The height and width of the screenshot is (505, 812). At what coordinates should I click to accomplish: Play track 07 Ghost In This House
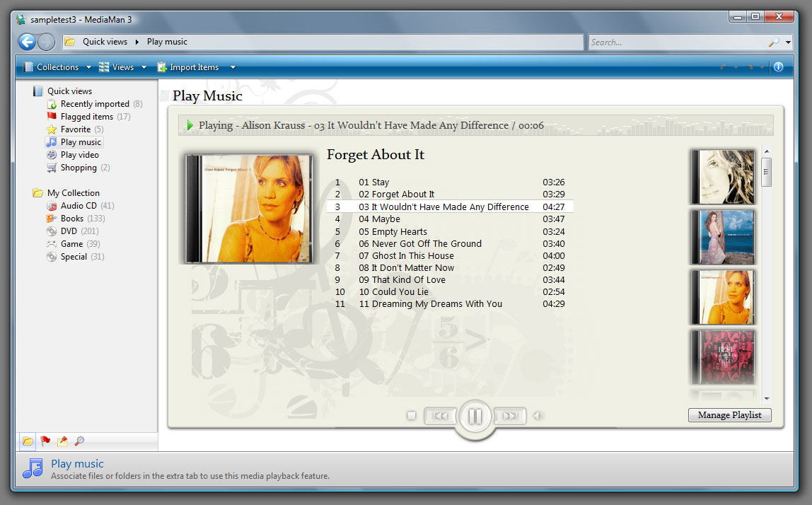point(450,255)
